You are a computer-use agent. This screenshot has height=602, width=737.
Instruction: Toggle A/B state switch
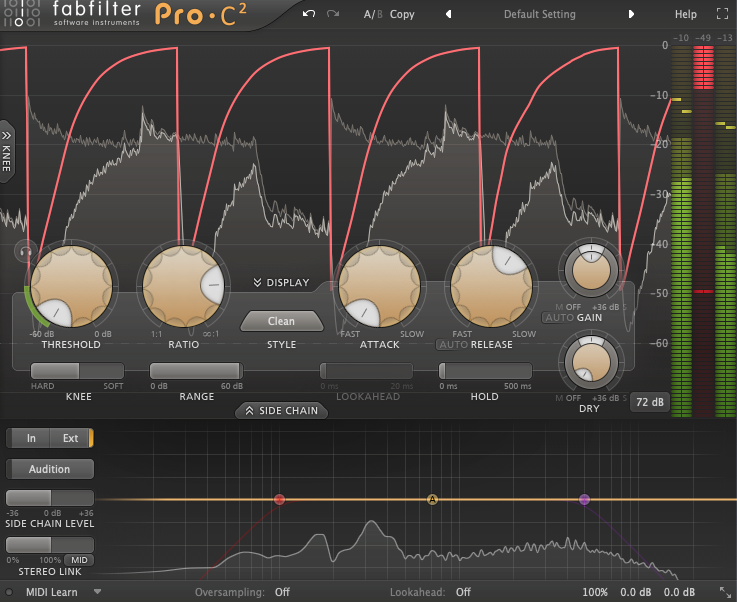click(x=373, y=14)
